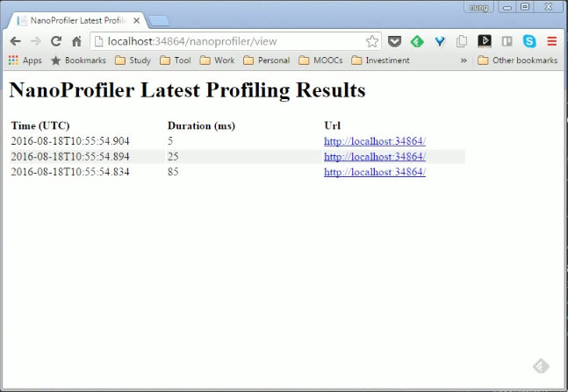Go to the browser Home page
Image resolution: width=568 pixels, height=392 pixels.
[76, 41]
